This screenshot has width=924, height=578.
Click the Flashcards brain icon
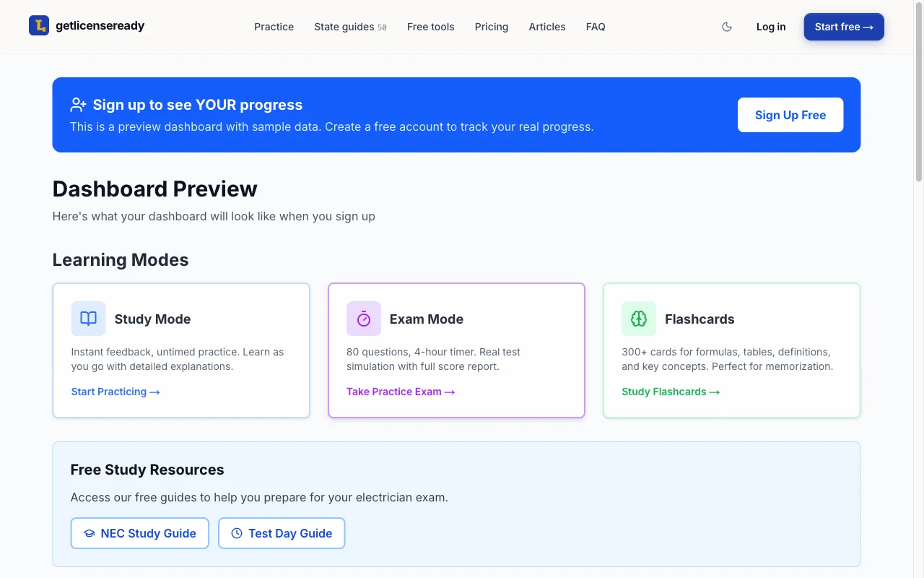coord(639,319)
